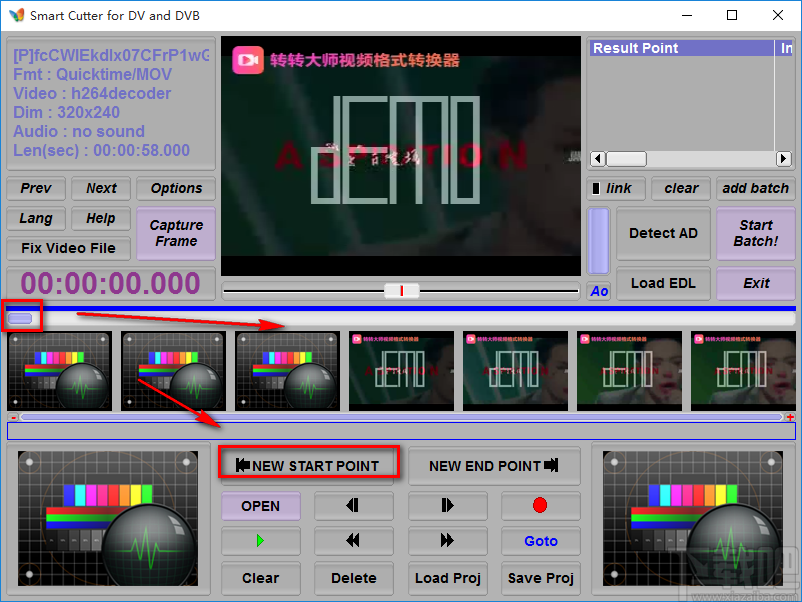
Task: Exit the application via Exit button
Action: [755, 283]
